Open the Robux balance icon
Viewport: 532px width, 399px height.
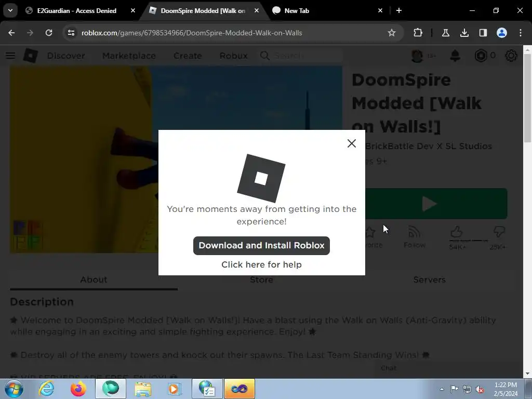tap(481, 56)
